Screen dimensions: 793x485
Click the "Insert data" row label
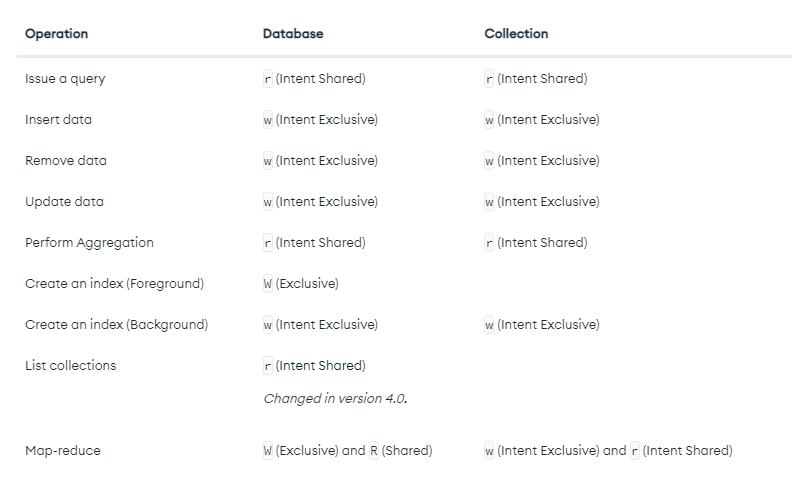tap(58, 120)
